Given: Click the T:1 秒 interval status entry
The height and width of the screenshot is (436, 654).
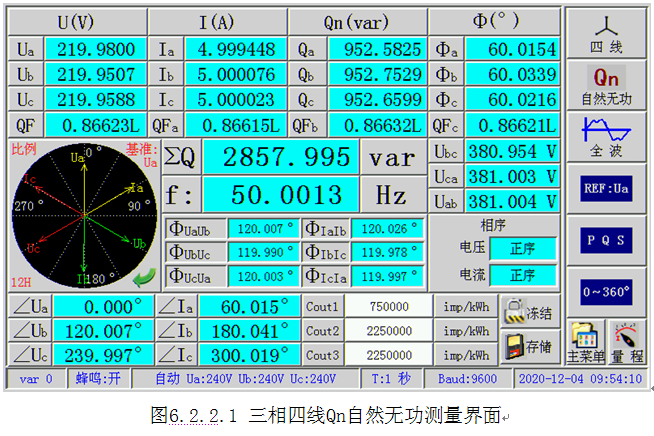Looking at the screenshot, I should [x=391, y=379].
